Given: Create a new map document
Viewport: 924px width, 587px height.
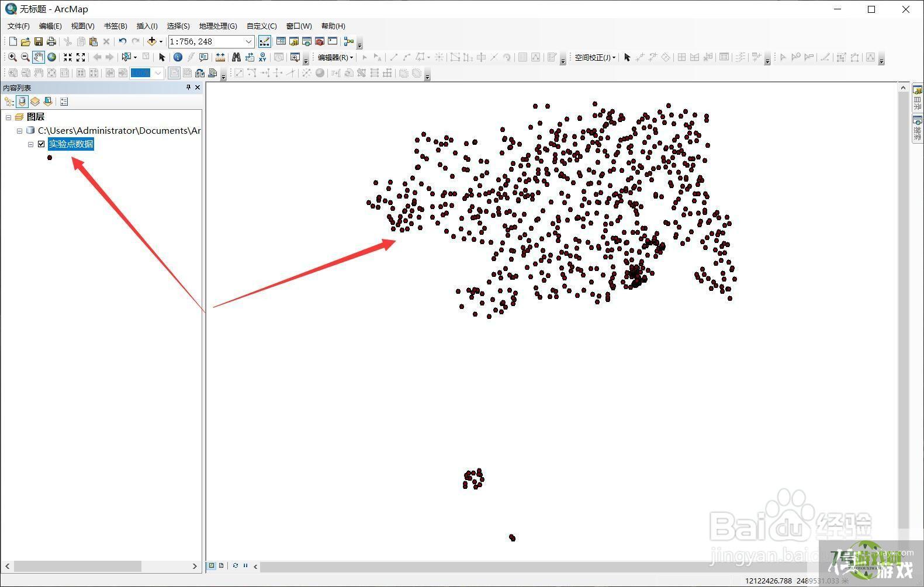Looking at the screenshot, I should [13, 41].
